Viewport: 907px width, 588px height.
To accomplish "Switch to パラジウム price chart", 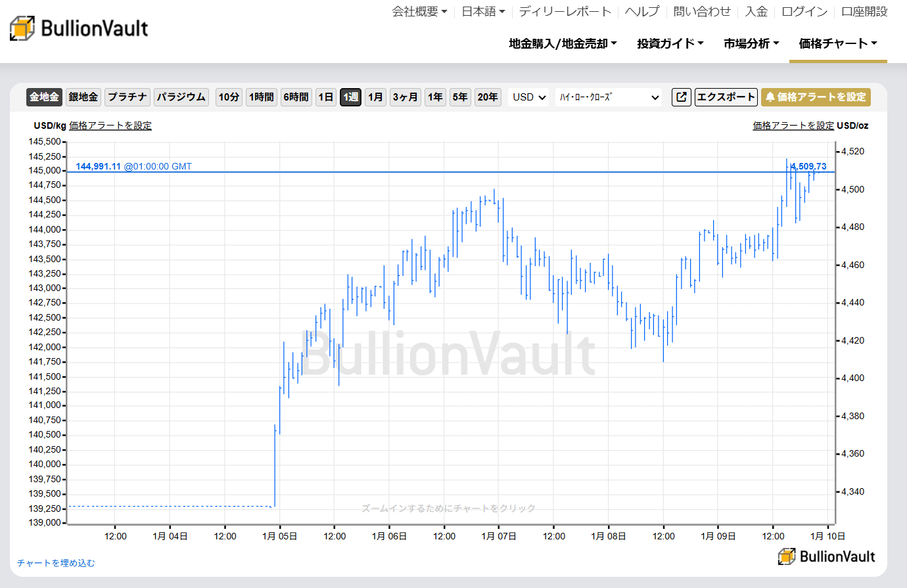I will [181, 97].
